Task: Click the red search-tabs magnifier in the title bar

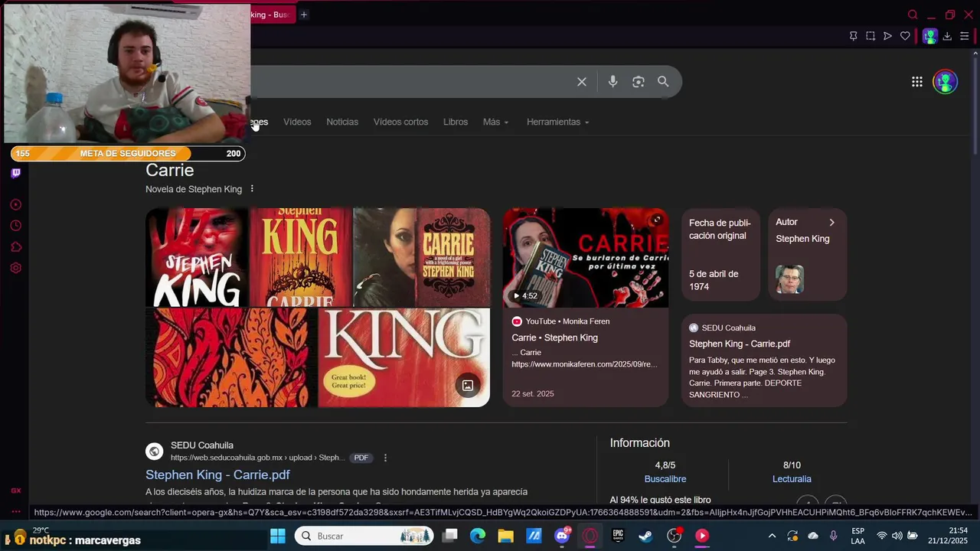Action: [x=913, y=15]
